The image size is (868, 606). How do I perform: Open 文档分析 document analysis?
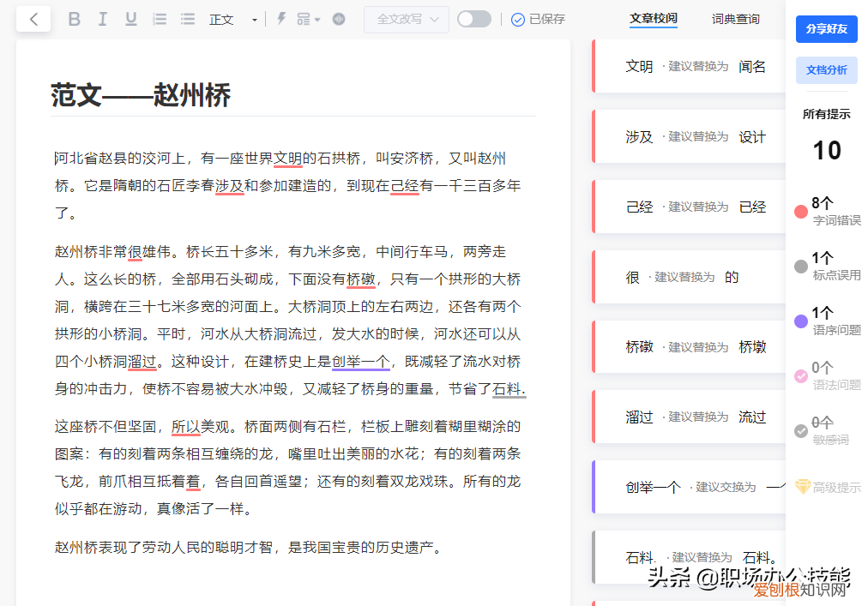826,70
